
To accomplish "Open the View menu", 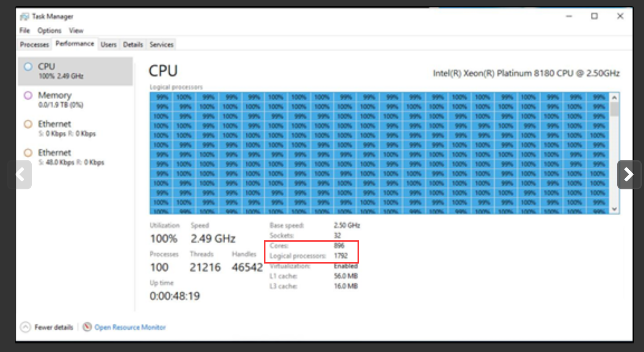I will (76, 30).
